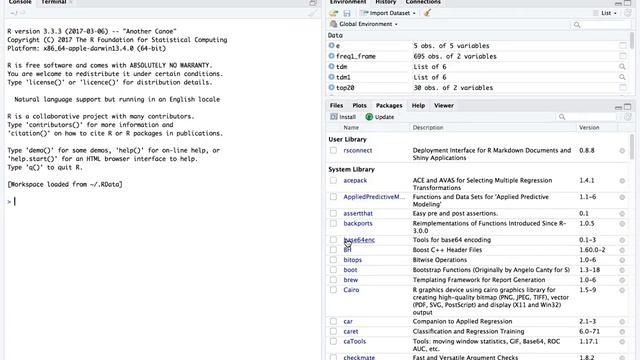Remove the acepack package icon
The height and width of the screenshot is (360, 640).
pyautogui.click(x=622, y=180)
